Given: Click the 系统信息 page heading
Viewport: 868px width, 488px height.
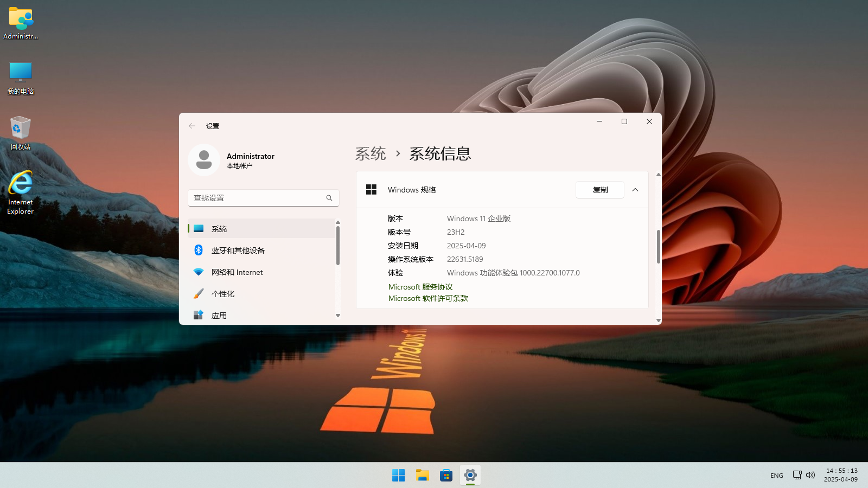Looking at the screenshot, I should coord(440,154).
